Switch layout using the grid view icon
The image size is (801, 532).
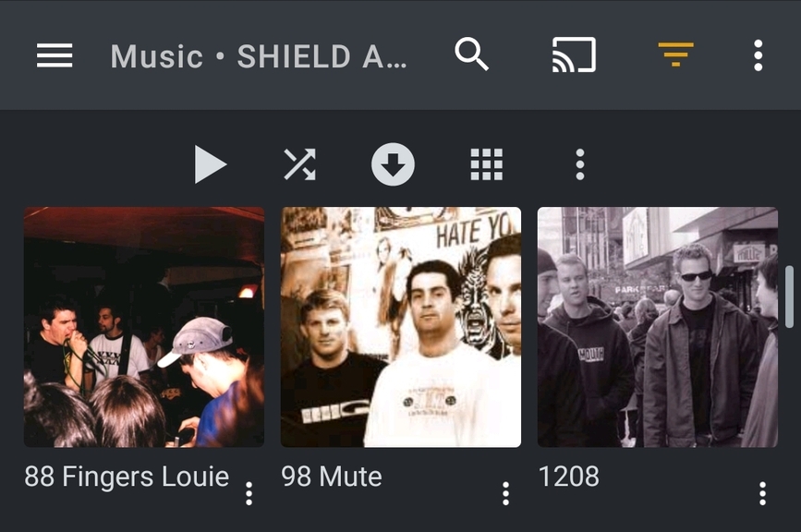pyautogui.click(x=486, y=164)
